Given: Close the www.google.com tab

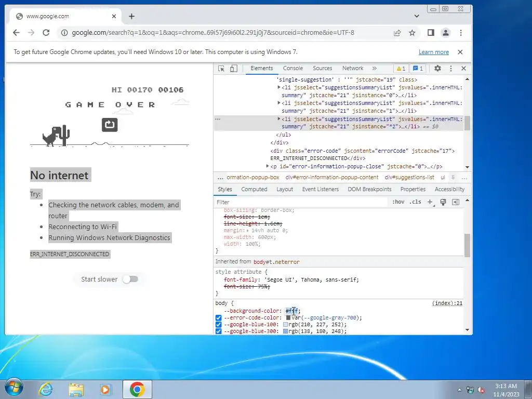Looking at the screenshot, I should point(114,16).
